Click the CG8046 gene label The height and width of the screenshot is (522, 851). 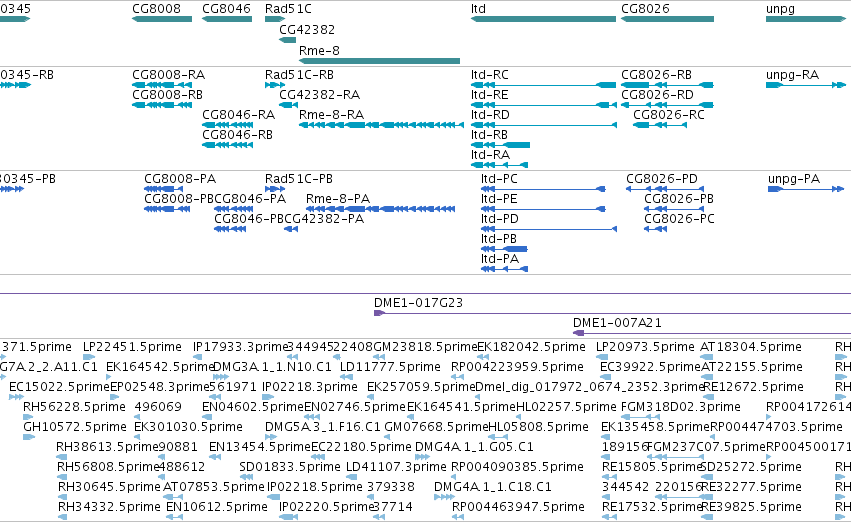(226, 9)
